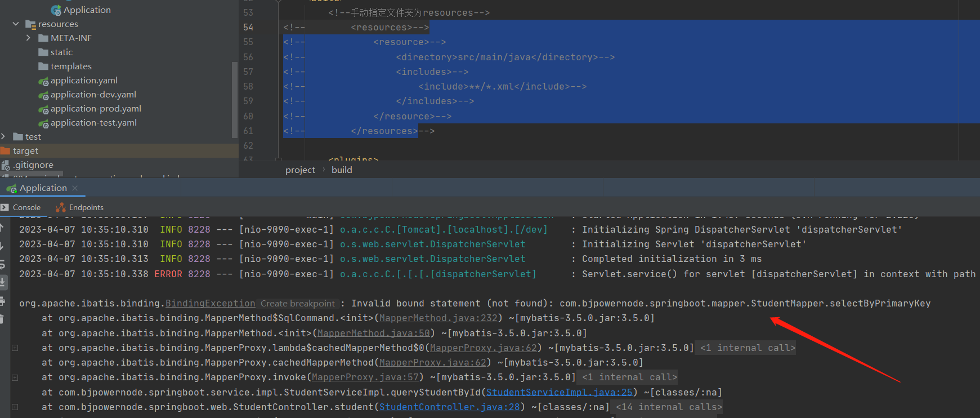Click the o.a.c.c.C.[Tomcat].[localhost].[/dev] logger text
The width and height of the screenshot is (980, 418).
(444, 230)
